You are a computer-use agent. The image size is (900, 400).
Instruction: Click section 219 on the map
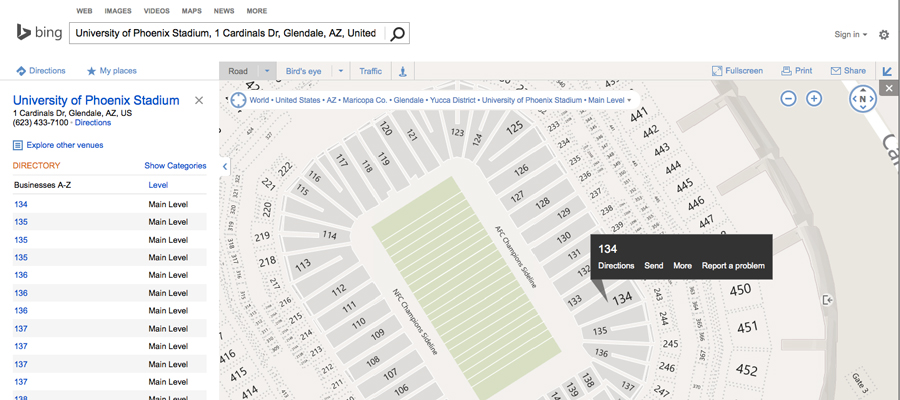(262, 236)
